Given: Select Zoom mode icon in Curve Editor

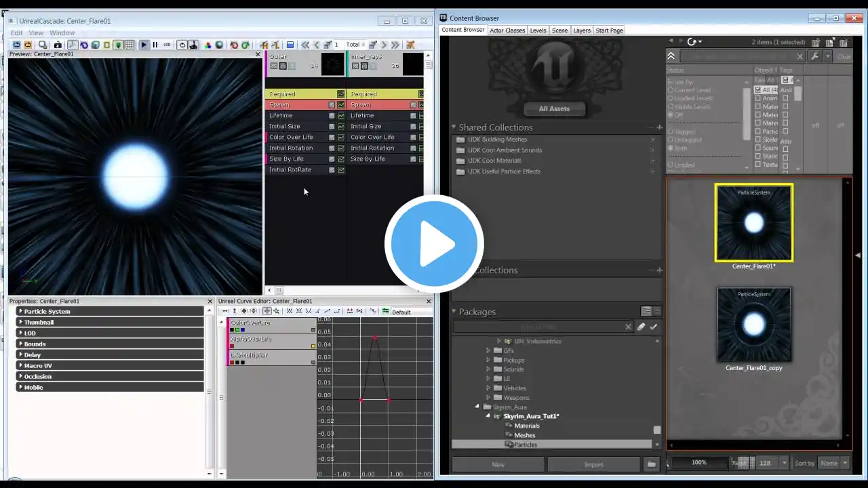Looking at the screenshot, I should (276, 311).
